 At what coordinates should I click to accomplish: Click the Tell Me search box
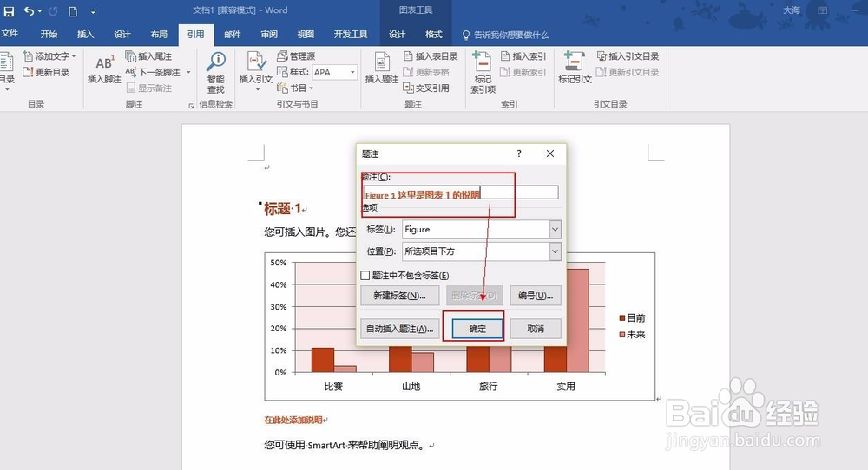coord(505,35)
